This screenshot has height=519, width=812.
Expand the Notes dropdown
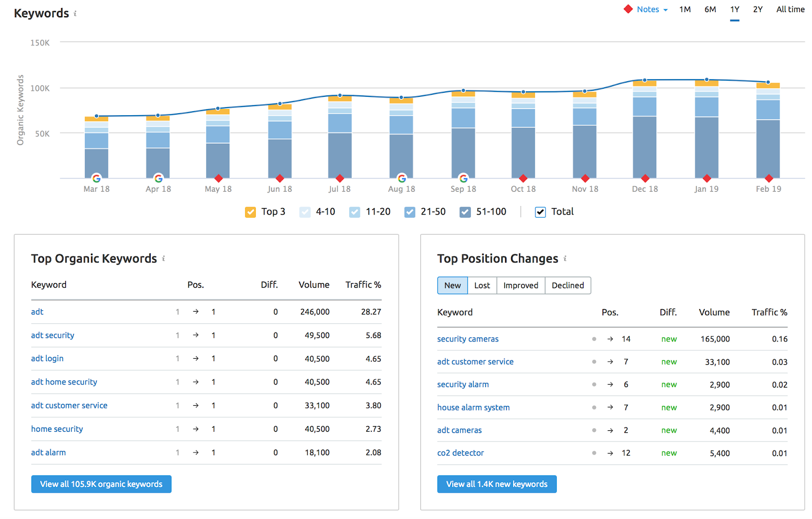point(652,9)
